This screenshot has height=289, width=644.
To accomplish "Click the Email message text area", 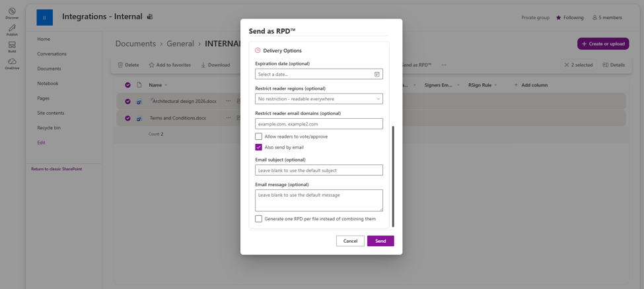I will 319,201.
